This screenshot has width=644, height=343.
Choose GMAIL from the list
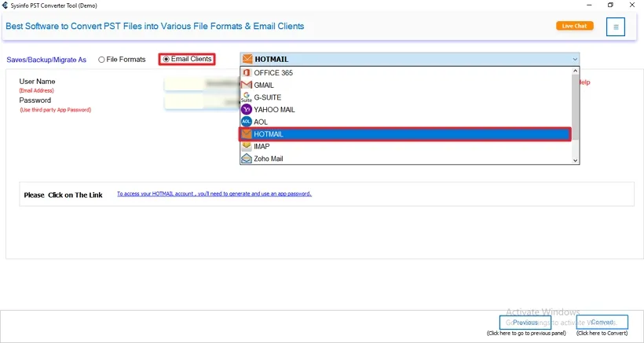(x=406, y=85)
